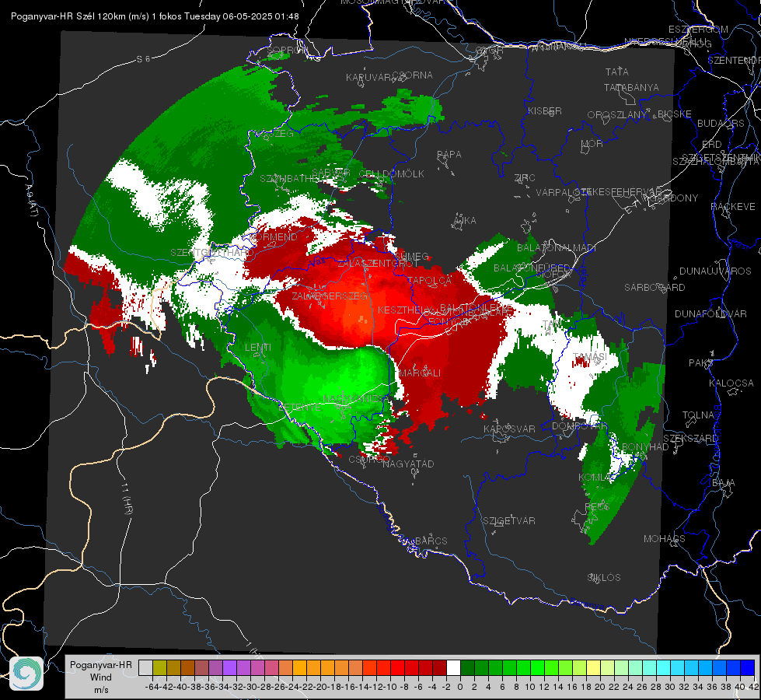
Task: Click the SARBOGARD city label
Action: coord(655,288)
